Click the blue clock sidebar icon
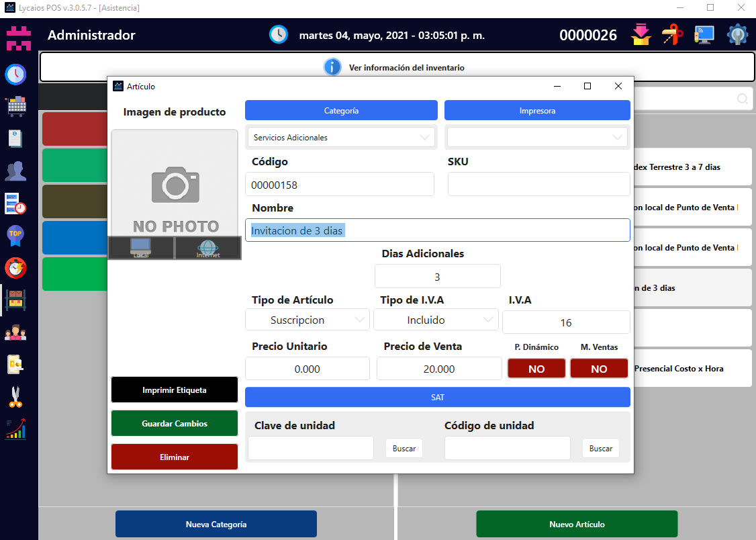Viewport: 756px width, 540px height. pos(16,74)
